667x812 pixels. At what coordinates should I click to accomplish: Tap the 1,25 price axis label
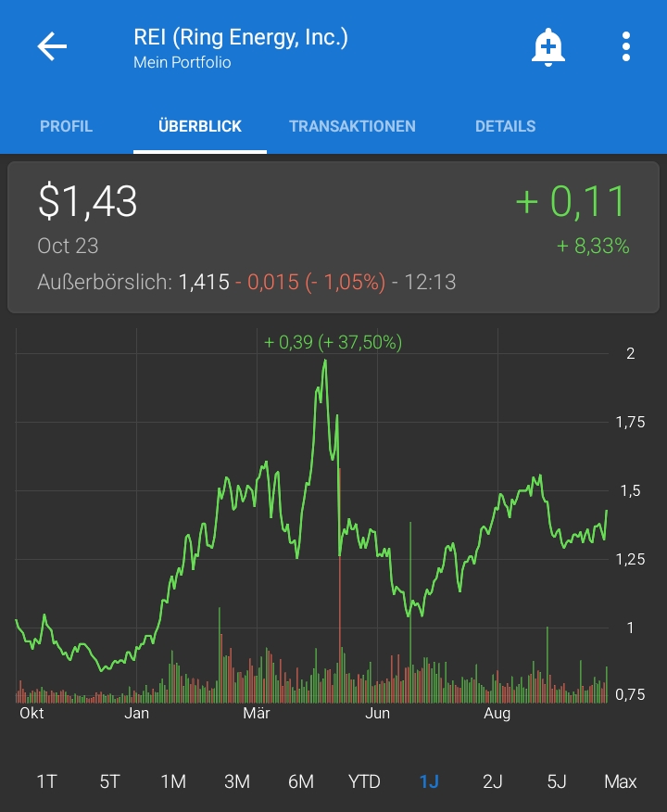tap(630, 559)
